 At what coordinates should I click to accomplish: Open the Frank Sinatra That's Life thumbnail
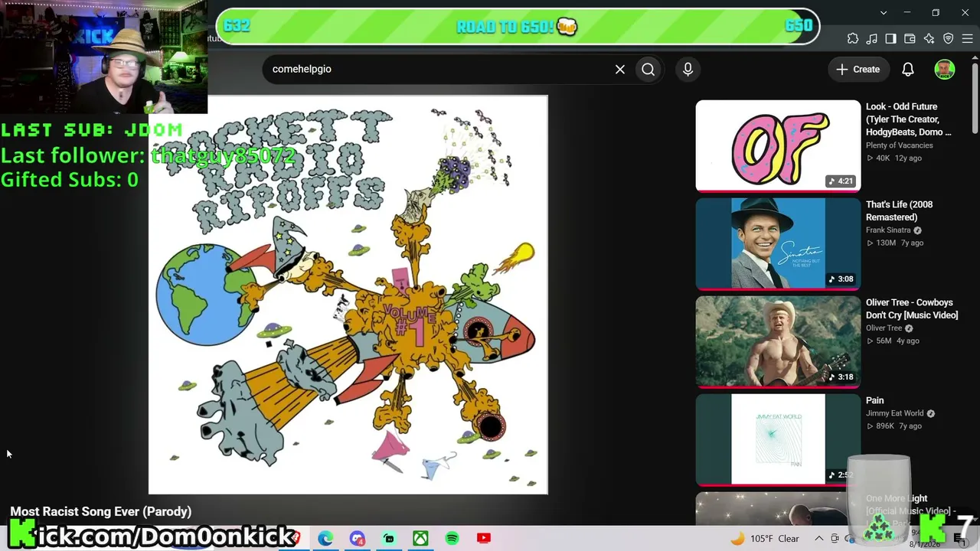tap(778, 243)
